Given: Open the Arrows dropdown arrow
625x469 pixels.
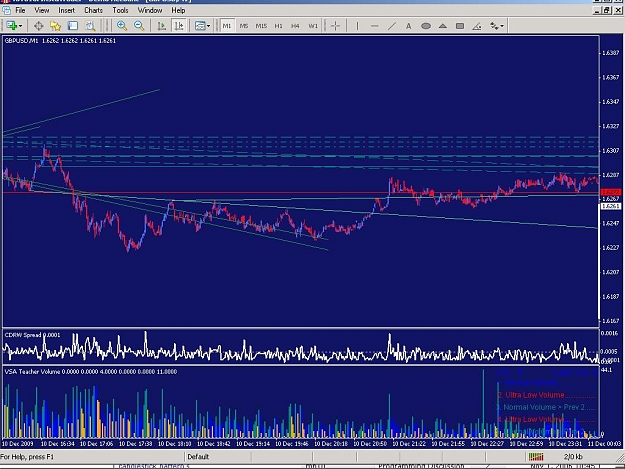Looking at the screenshot, I should pos(502,26).
